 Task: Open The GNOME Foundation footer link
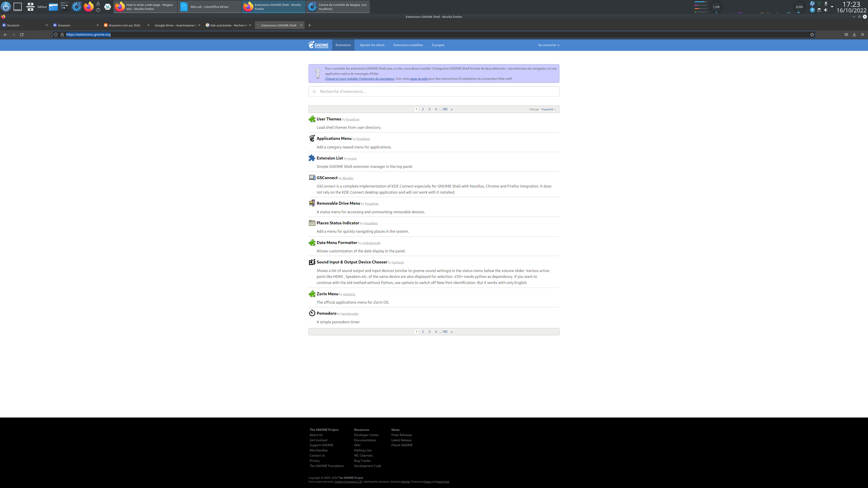[x=326, y=466]
